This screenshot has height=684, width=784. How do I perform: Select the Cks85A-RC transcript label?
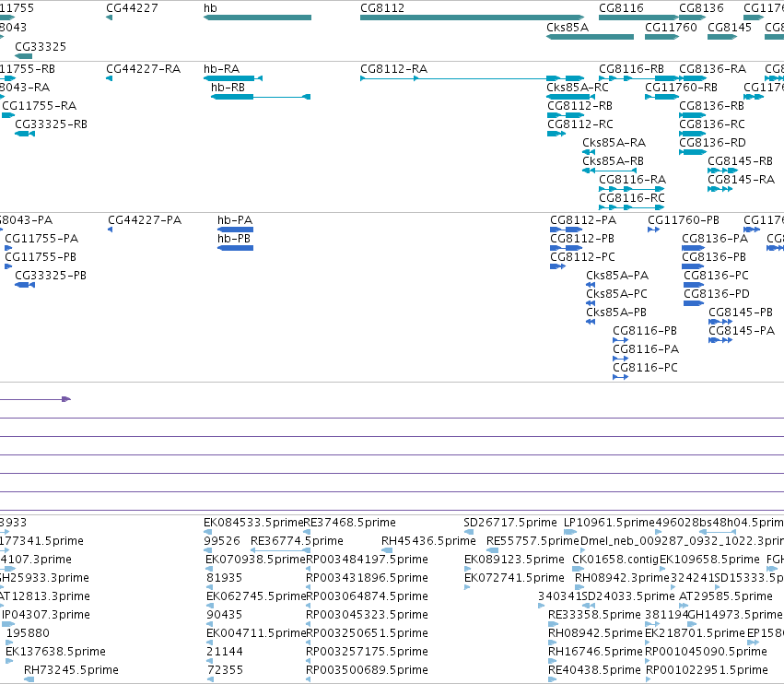click(578, 87)
